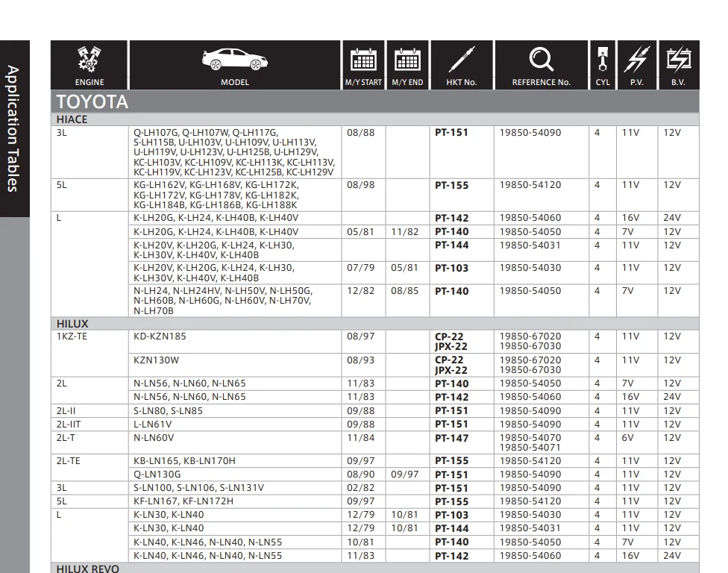The image size is (728, 573).
Task: Click 24V in the last HILUX row
Action: pyautogui.click(x=672, y=555)
